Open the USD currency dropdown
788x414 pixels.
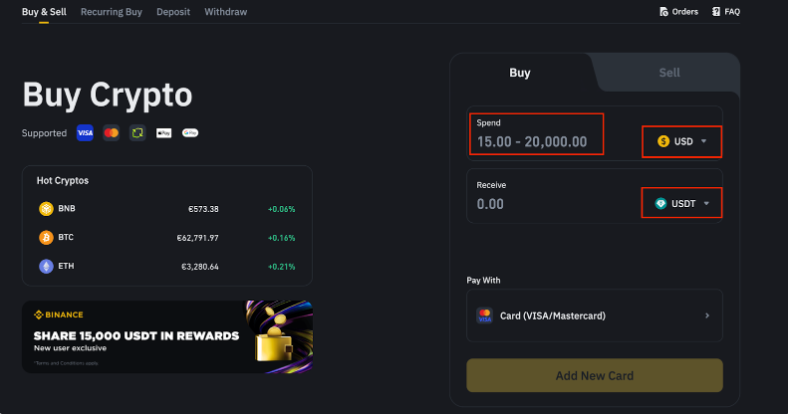click(682, 142)
